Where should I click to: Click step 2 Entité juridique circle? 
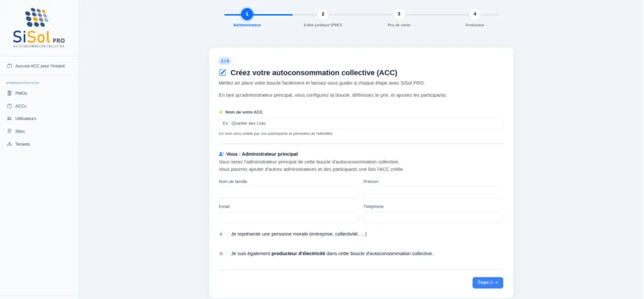tap(323, 14)
